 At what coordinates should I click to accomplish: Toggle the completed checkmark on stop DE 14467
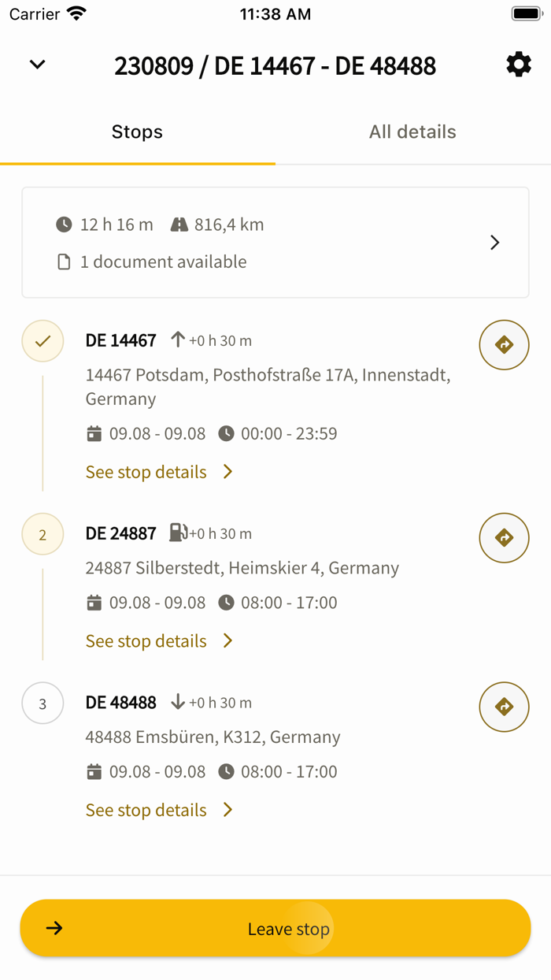coord(43,341)
